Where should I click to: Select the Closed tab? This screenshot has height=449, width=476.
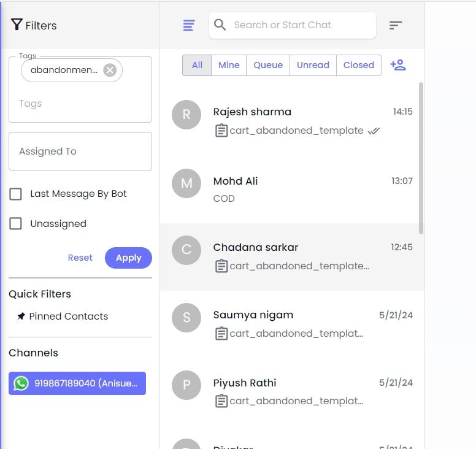click(x=359, y=65)
